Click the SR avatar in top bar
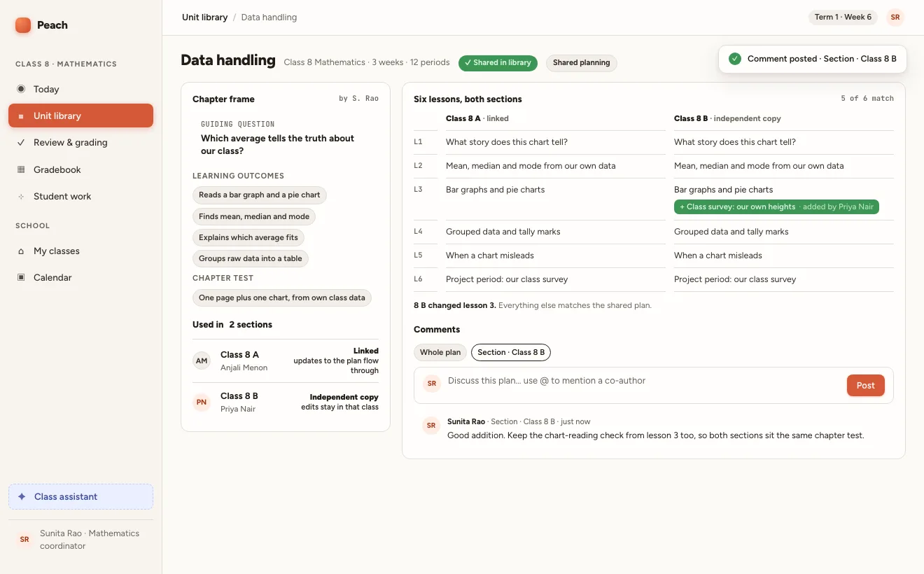Image resolution: width=924 pixels, height=574 pixels. click(895, 17)
